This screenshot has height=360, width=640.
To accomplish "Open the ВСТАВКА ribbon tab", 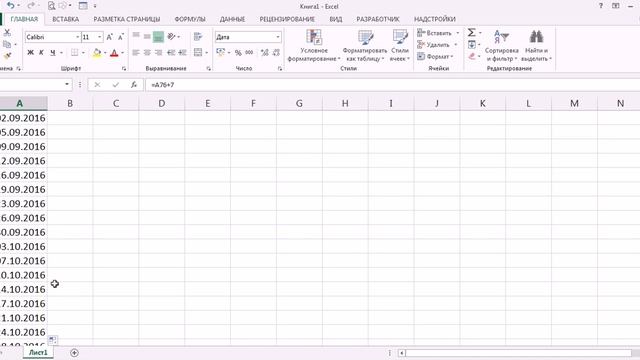I will click(65, 19).
